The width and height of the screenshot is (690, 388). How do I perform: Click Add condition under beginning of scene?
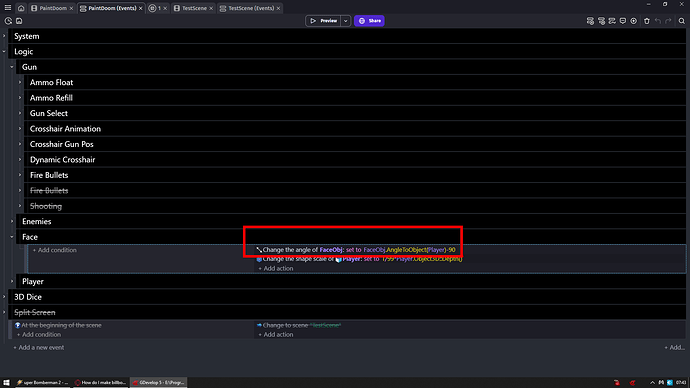[x=39, y=335]
